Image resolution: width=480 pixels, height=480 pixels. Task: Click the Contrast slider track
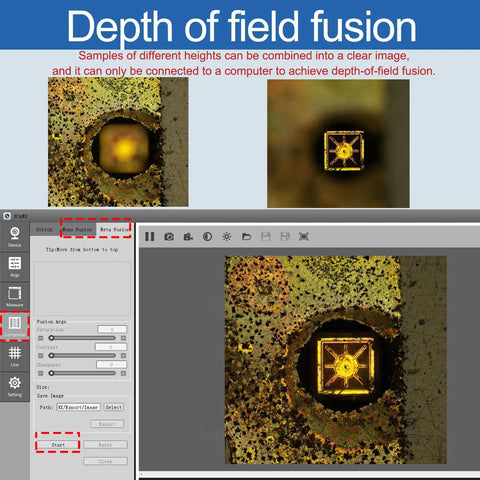pyautogui.click(x=82, y=356)
